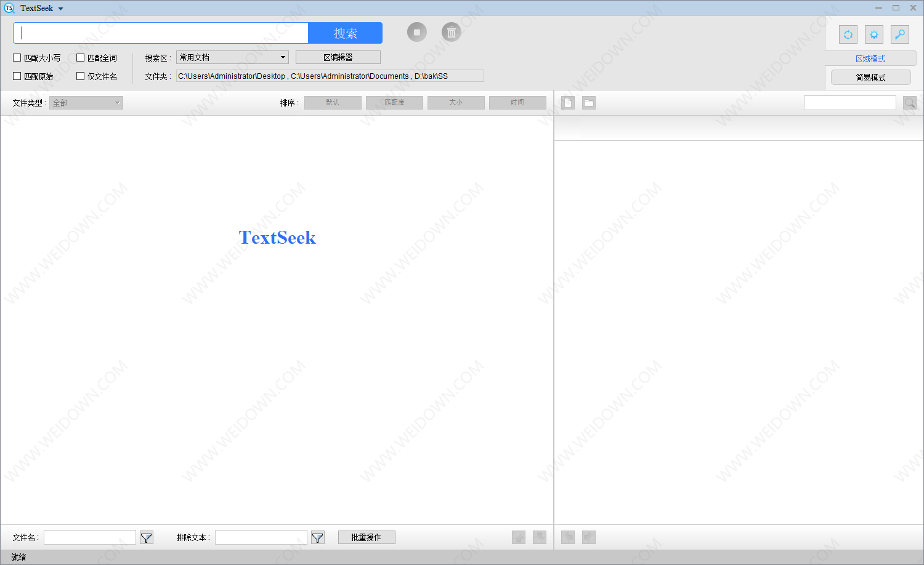
Task: Tick the 匹配全词 checkbox
Action: [x=80, y=58]
